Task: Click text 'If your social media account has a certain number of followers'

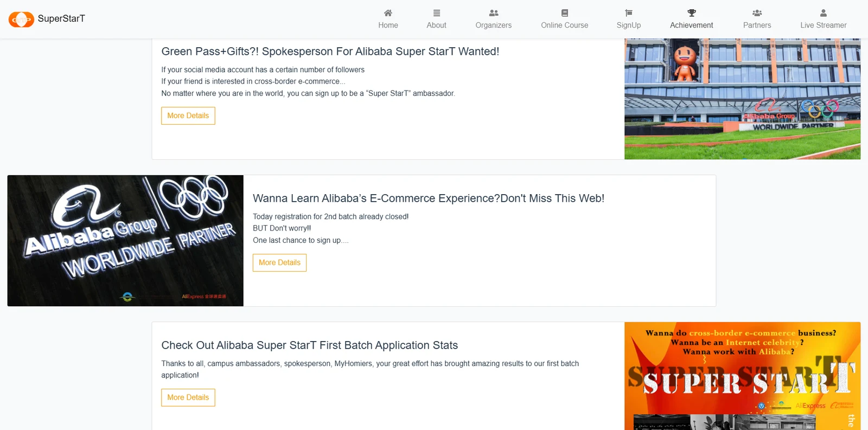Action: pyautogui.click(x=263, y=70)
